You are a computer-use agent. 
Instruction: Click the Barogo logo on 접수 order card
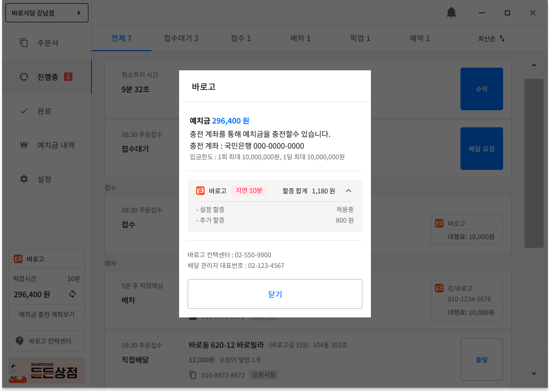(x=439, y=223)
